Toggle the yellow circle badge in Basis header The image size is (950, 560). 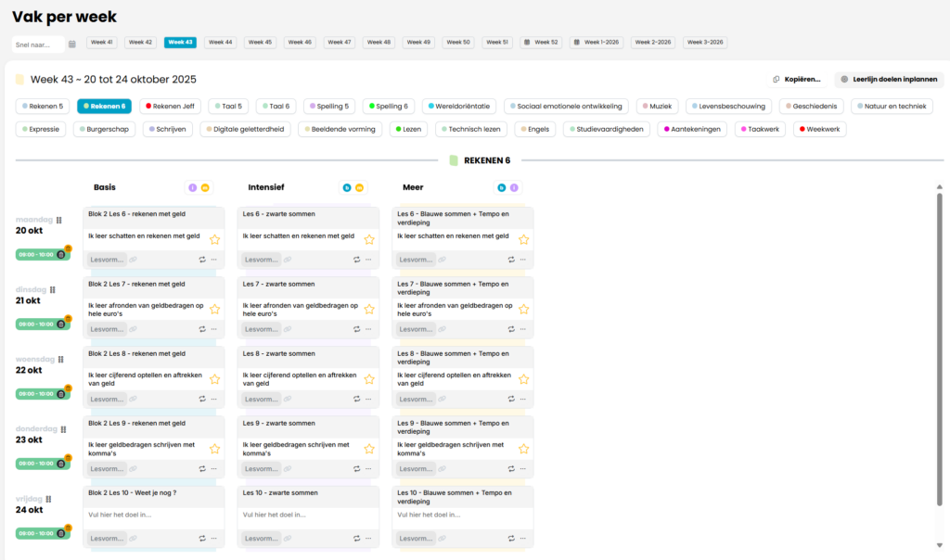205,187
